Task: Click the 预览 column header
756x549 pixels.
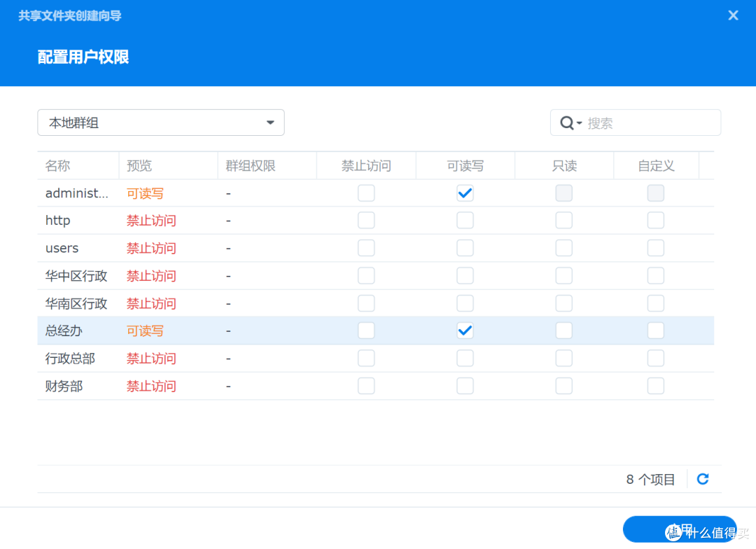Action: (x=139, y=165)
